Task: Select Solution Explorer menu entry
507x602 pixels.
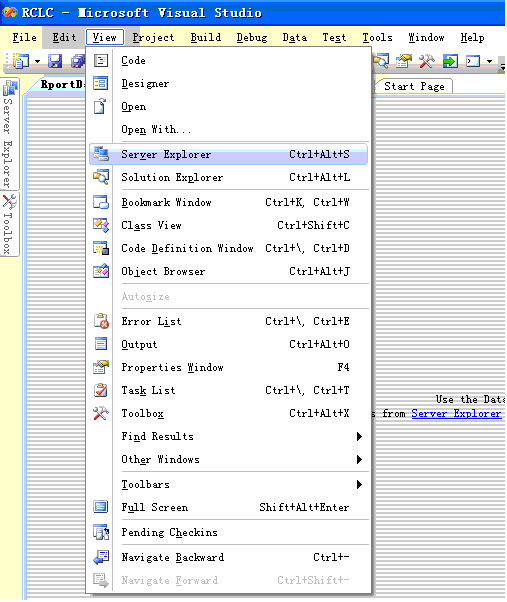Action: coord(228,177)
